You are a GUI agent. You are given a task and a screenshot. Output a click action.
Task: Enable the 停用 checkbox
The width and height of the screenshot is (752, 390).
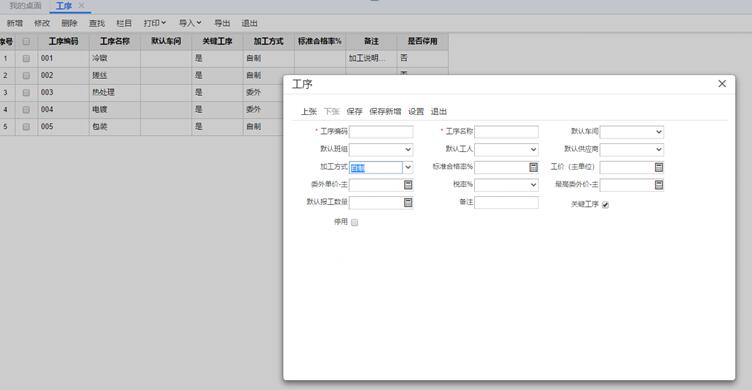(354, 222)
